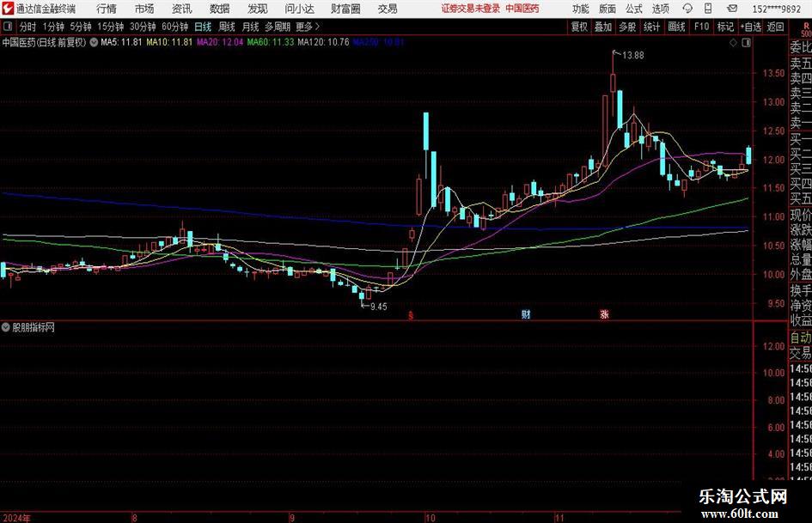Click the mobile phone icon
The height and width of the screenshot is (523, 812).
708,9
